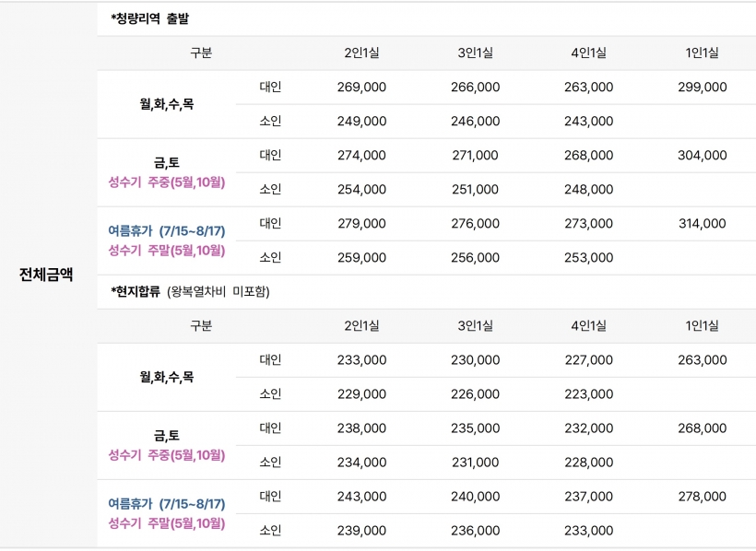Click the 전체금액 row label
This screenshot has height=551, width=756.
(x=46, y=274)
